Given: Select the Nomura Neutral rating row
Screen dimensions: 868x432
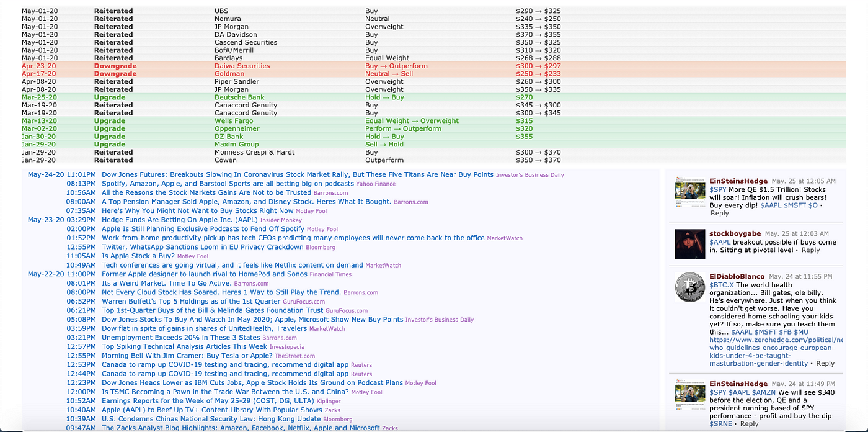Looking at the screenshot, I should [x=434, y=19].
